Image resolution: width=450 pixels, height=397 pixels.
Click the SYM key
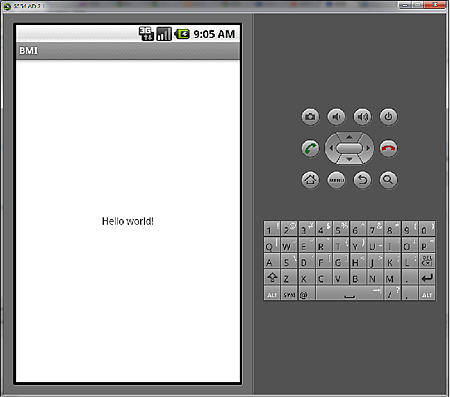pos(289,293)
